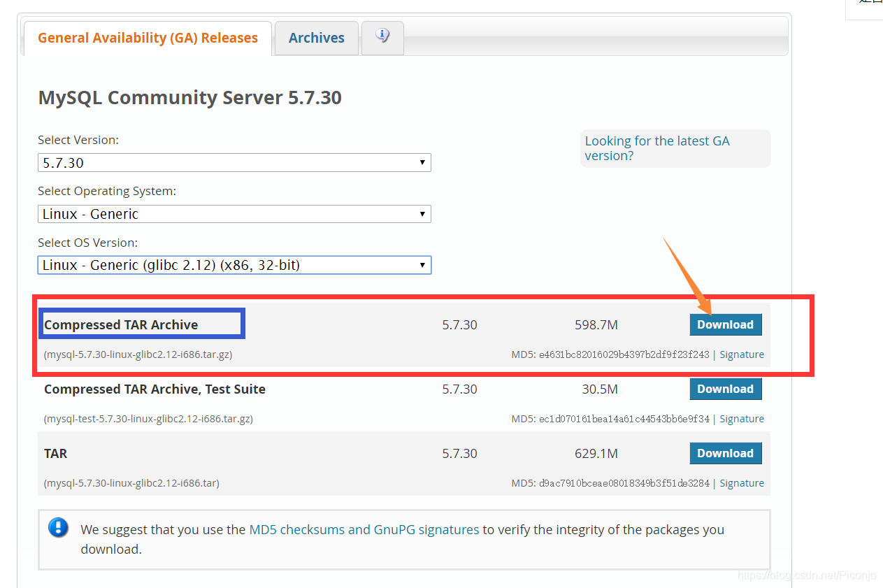Click the 'Select OS Version:' label
This screenshot has width=883, height=588.
(87, 243)
